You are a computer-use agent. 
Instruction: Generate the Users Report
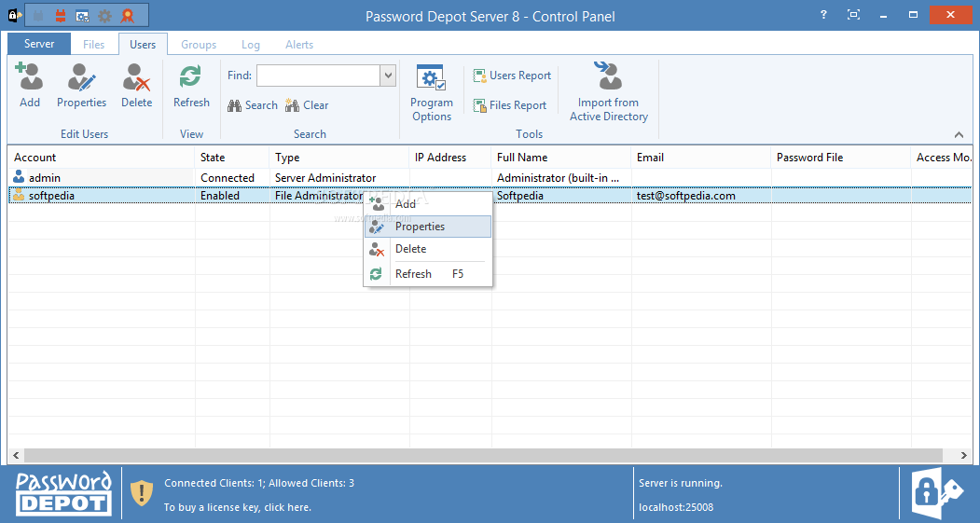pyautogui.click(x=512, y=76)
